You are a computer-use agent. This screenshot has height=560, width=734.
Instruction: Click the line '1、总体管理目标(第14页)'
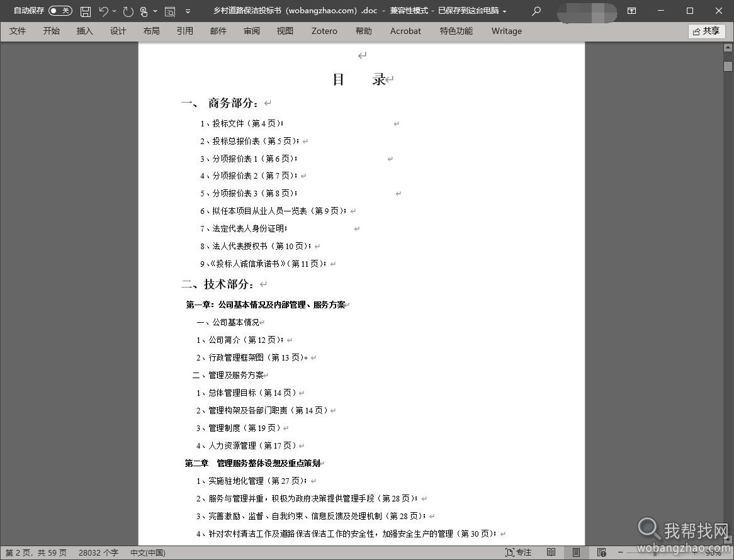point(246,393)
